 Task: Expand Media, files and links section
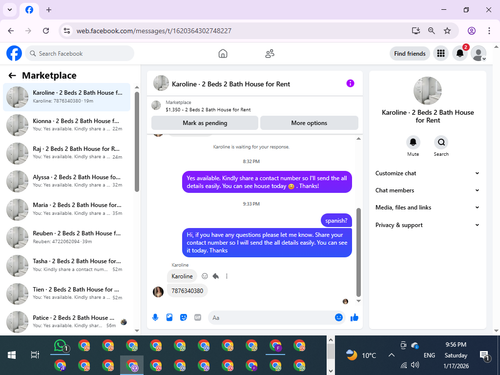[427, 207]
